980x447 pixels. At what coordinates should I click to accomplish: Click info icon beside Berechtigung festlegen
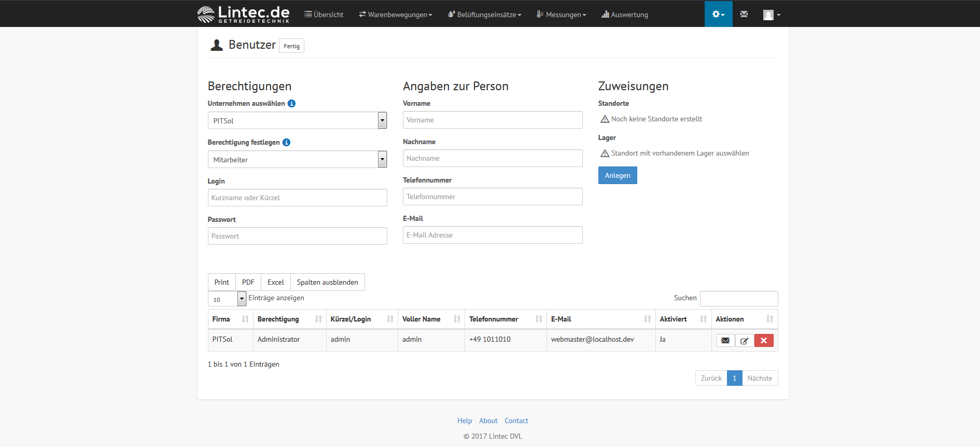286,143
